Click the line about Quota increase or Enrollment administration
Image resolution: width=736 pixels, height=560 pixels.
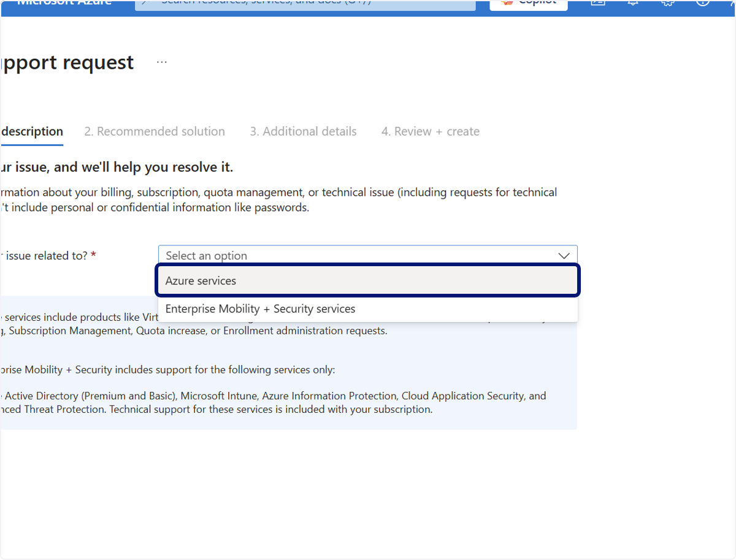pos(194,331)
